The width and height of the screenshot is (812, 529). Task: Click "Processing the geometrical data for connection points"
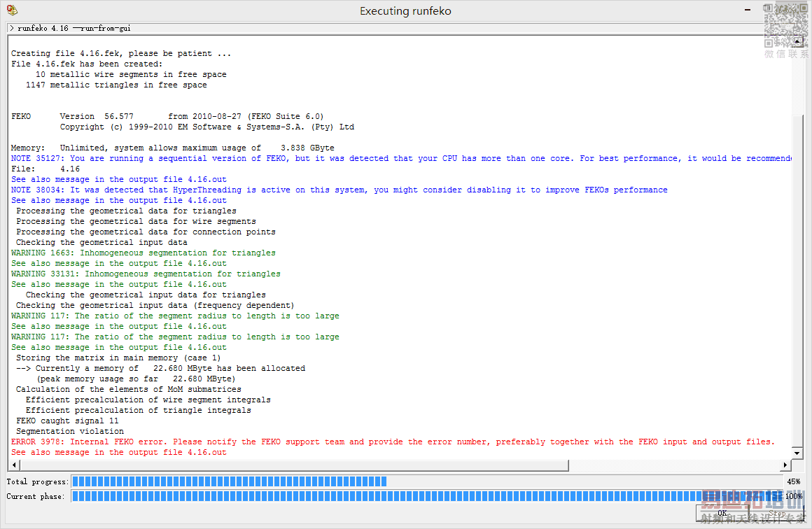146,232
